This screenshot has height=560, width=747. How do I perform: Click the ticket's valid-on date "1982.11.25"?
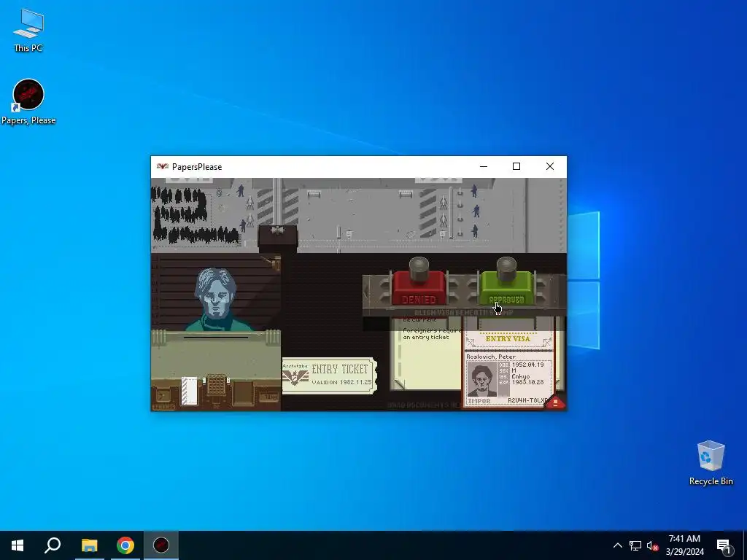coord(355,382)
